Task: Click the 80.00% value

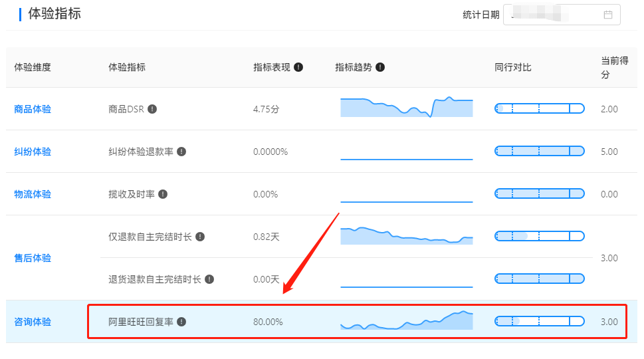Action: [x=268, y=322]
